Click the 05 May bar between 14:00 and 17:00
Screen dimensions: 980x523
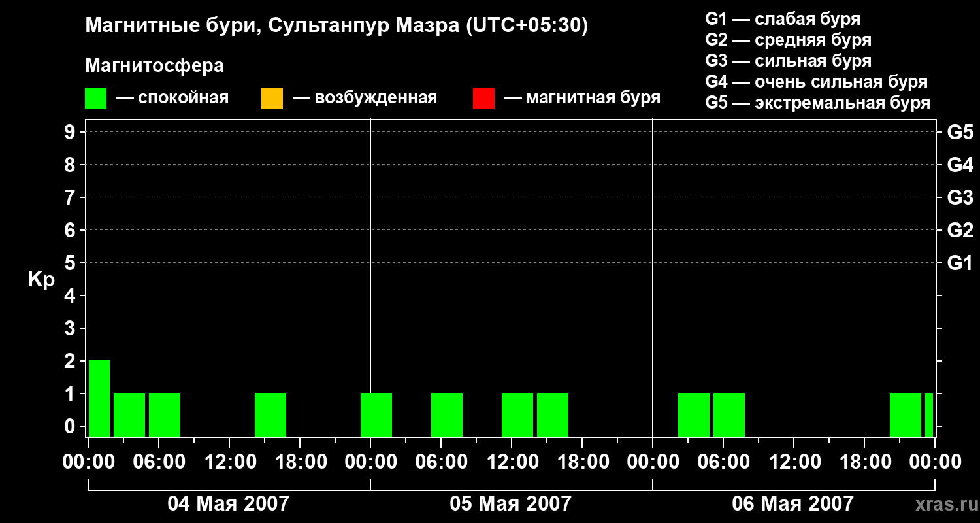tap(553, 414)
